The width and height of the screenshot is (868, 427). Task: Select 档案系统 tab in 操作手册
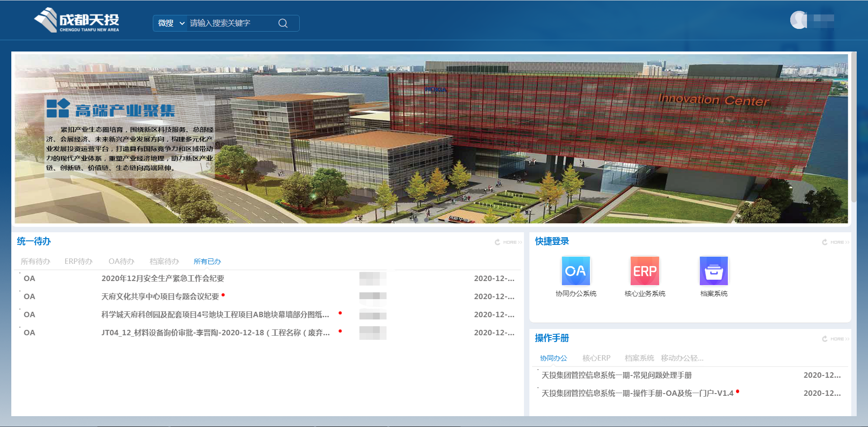coord(639,358)
